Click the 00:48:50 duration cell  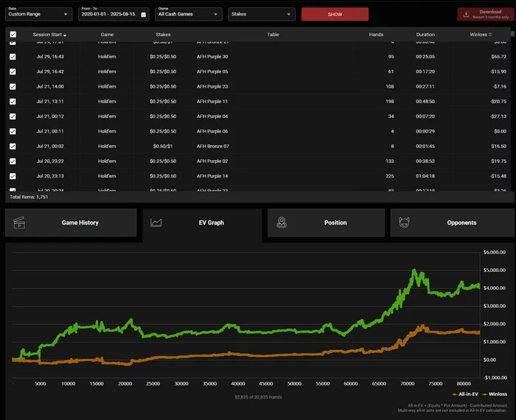(x=425, y=101)
